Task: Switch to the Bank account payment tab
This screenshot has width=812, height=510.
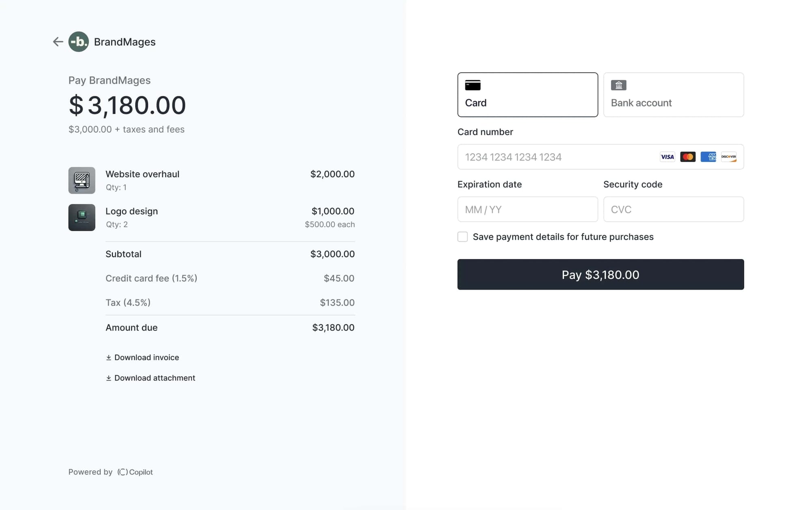Action: pyautogui.click(x=673, y=95)
